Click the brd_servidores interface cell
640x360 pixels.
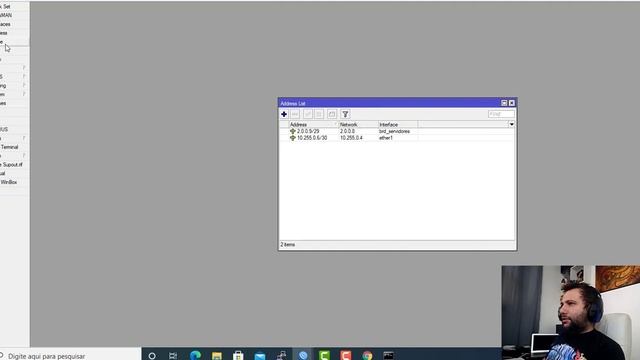(394, 131)
